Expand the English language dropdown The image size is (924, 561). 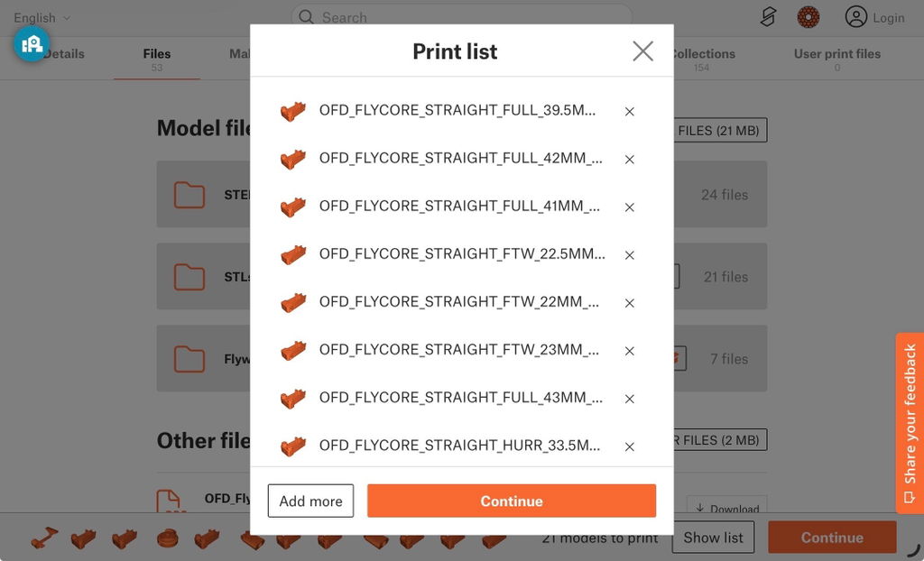point(42,18)
